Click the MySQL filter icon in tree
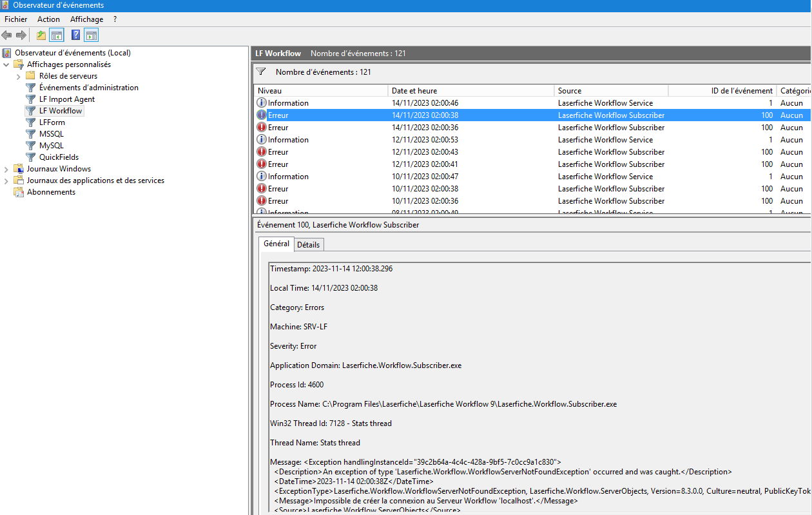The image size is (812, 515). 30,146
